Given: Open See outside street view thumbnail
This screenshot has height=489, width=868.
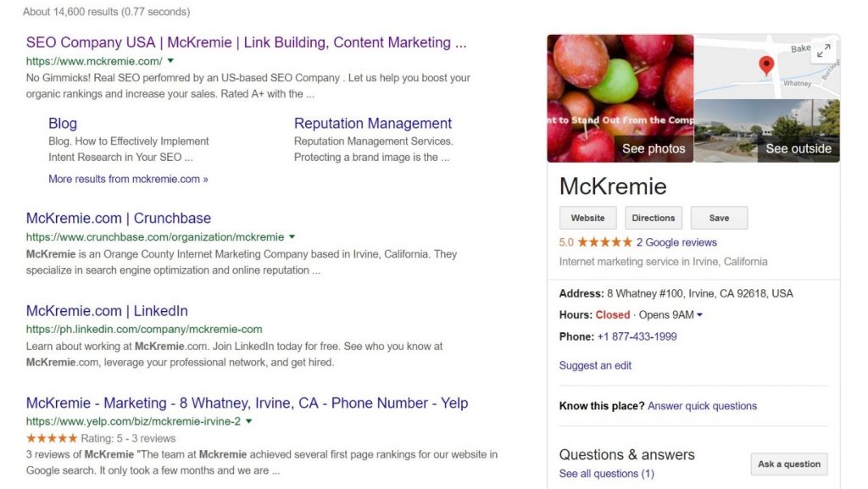Looking at the screenshot, I should pos(766,131).
